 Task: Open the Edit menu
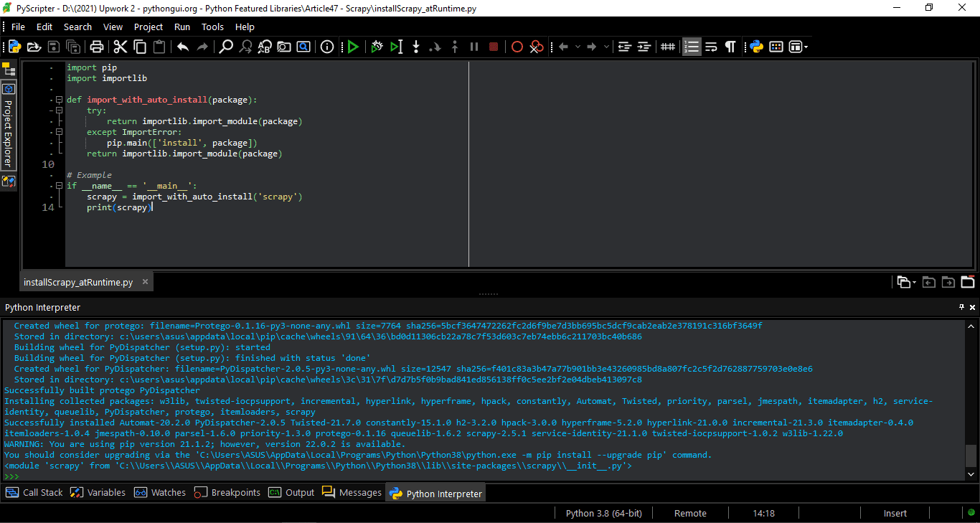pos(44,27)
